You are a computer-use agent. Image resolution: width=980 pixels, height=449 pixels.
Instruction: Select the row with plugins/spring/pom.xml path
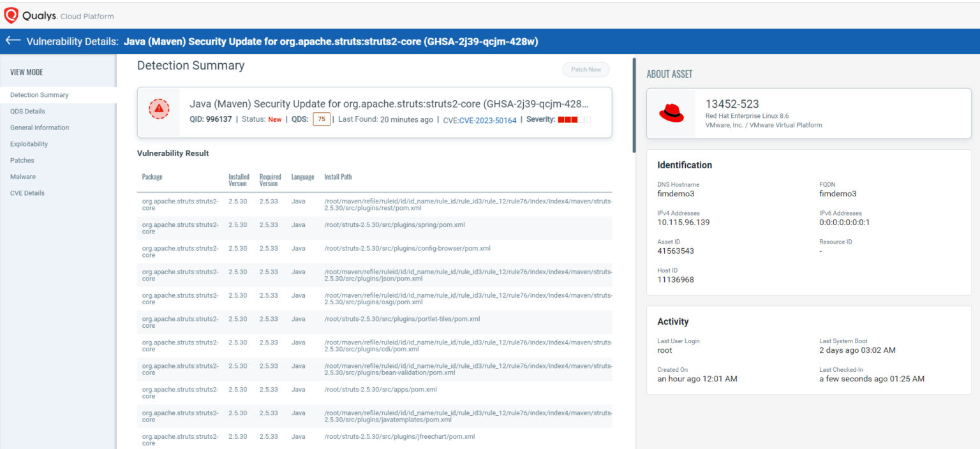[375, 228]
